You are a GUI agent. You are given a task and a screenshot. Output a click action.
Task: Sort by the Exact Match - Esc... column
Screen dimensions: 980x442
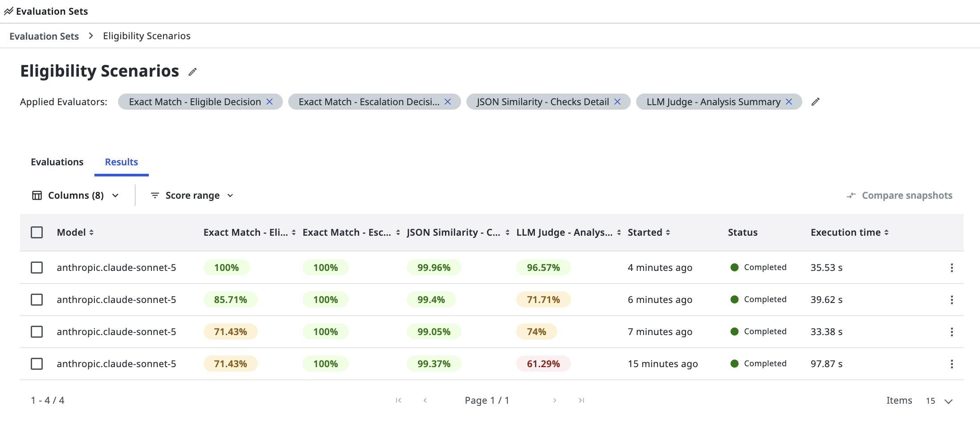click(398, 233)
